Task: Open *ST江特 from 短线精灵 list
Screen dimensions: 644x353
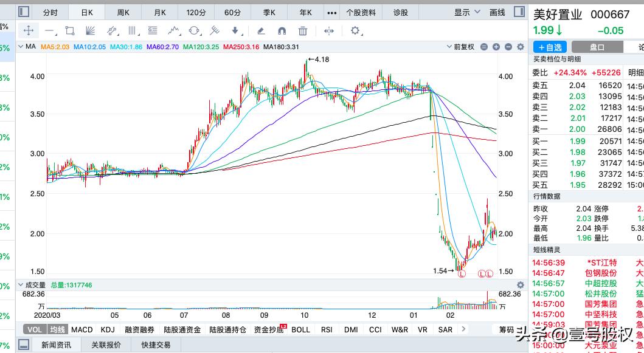Action: [603, 262]
